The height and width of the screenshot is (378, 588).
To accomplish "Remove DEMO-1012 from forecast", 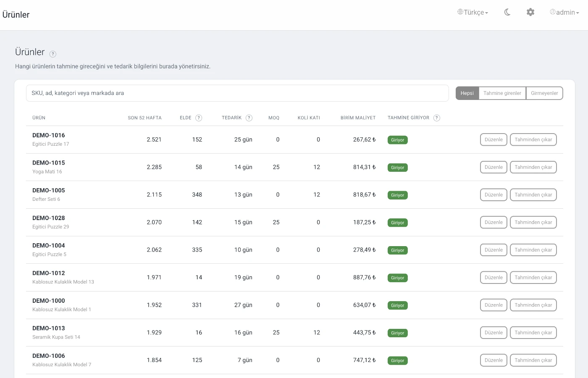I will [533, 278].
